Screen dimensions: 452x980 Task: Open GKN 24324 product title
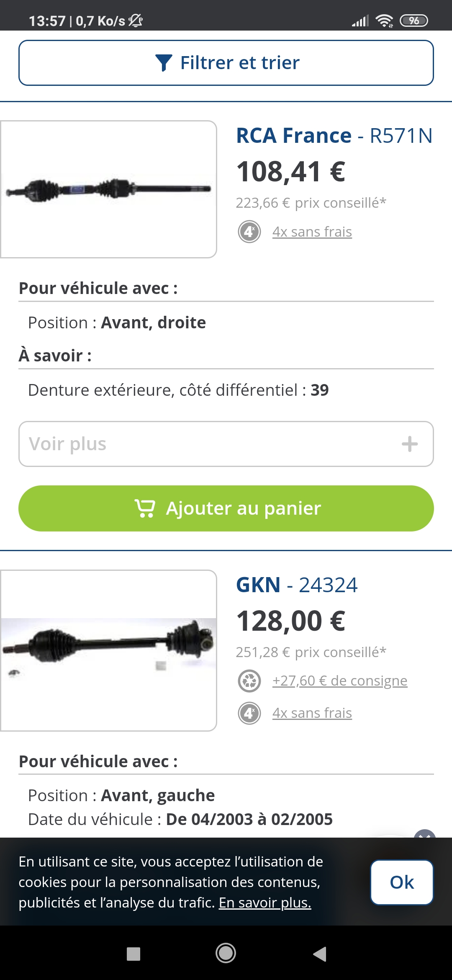click(x=297, y=585)
